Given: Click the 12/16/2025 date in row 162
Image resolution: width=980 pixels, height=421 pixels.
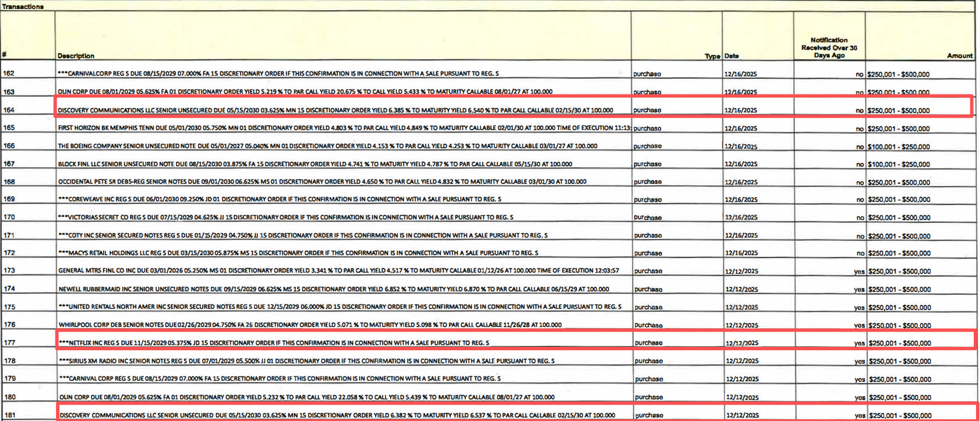Looking at the screenshot, I should point(741,74).
